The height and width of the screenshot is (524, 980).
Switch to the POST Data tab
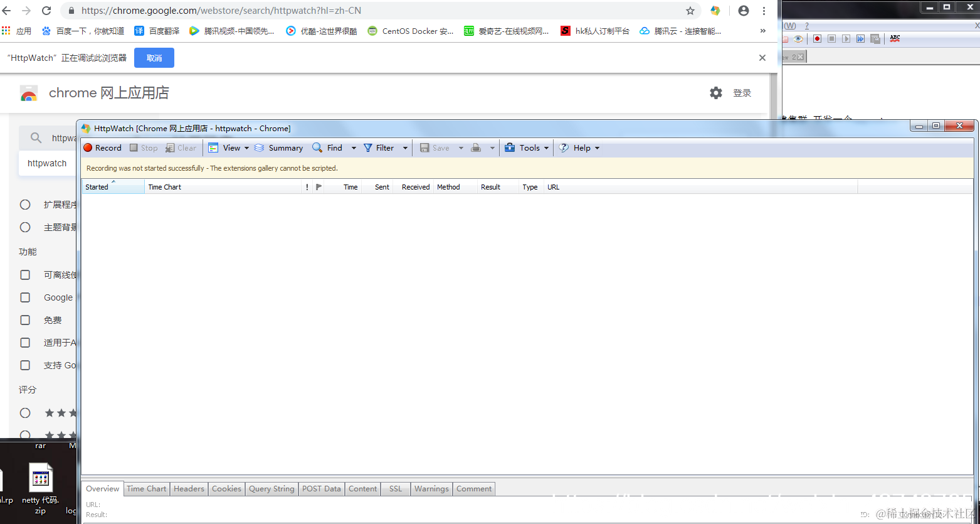click(322, 489)
